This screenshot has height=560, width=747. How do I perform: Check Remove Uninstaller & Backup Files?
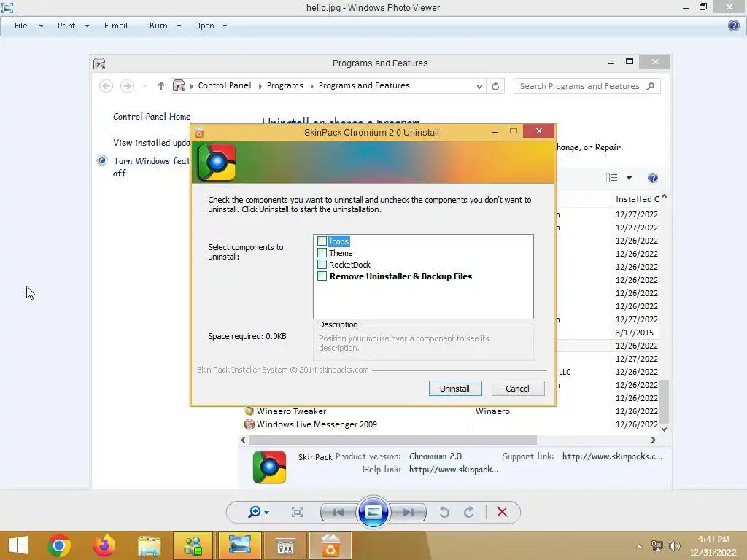(x=322, y=276)
